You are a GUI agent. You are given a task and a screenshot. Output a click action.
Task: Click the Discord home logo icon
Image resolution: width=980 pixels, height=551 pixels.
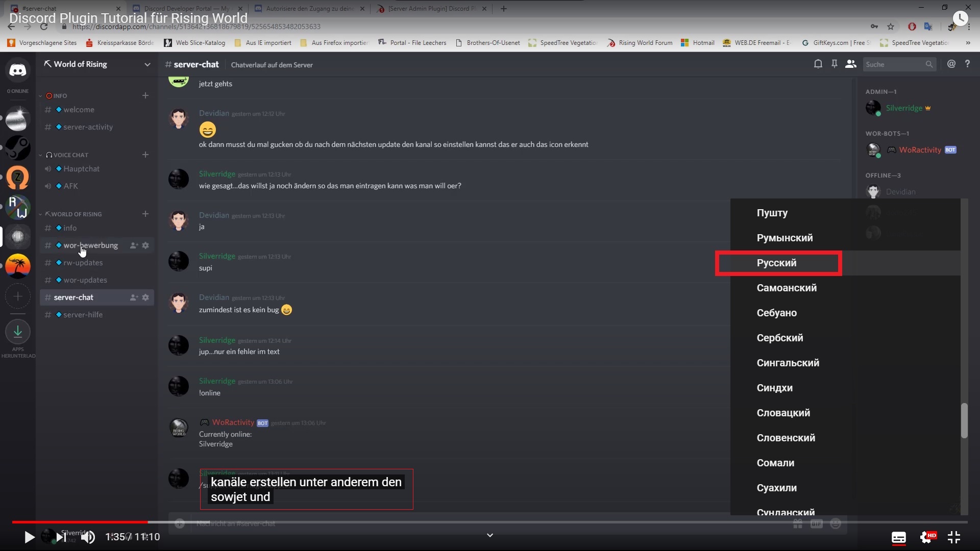18,70
